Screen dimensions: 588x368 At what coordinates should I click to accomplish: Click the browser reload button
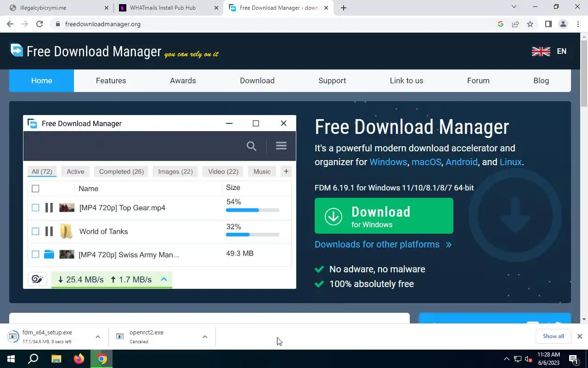(x=40, y=24)
